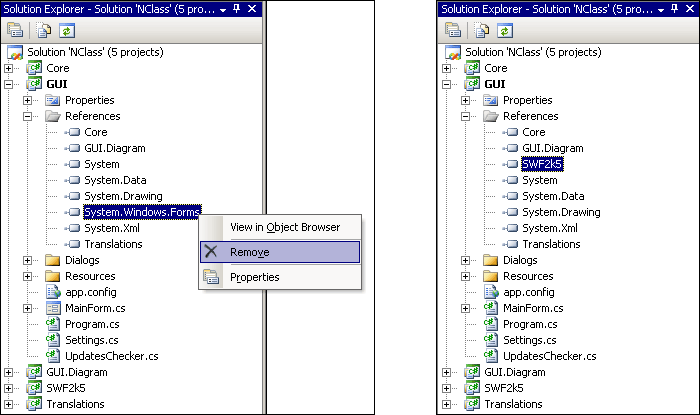Collapse References folder in left panel
Image resolution: width=700 pixels, height=415 pixels.
[x=28, y=116]
